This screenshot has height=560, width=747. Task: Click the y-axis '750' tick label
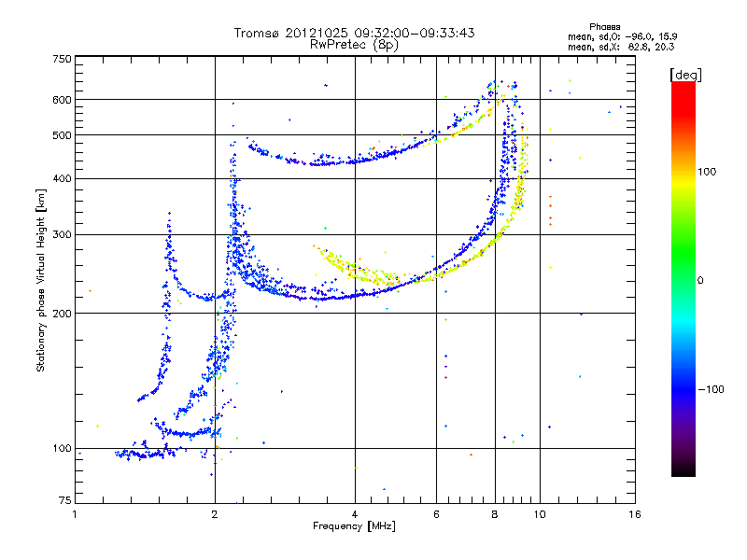(62, 59)
